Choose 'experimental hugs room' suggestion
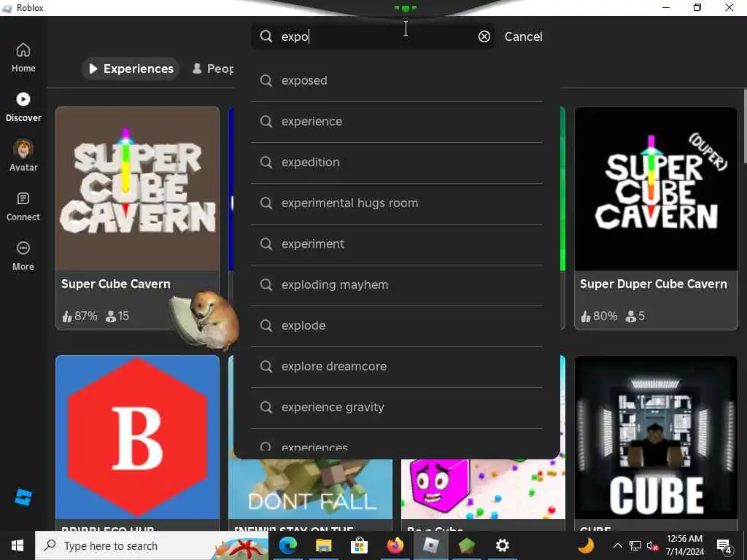Screen dimensions: 747x560 point(397,203)
